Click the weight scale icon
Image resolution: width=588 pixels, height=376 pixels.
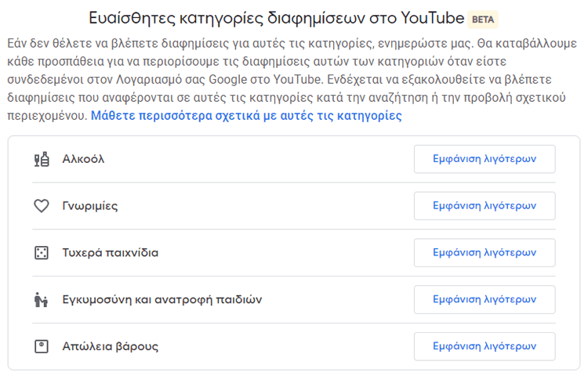42,346
